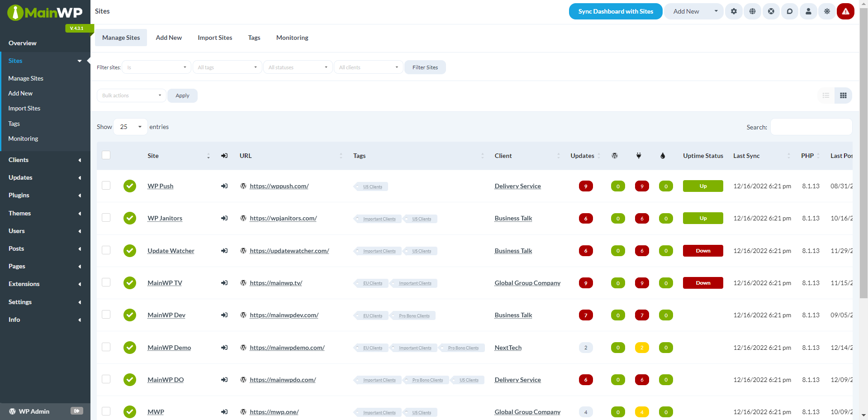868x420 pixels.
Task: Click the WP Janitors admin login arrow icon
Action: point(224,218)
